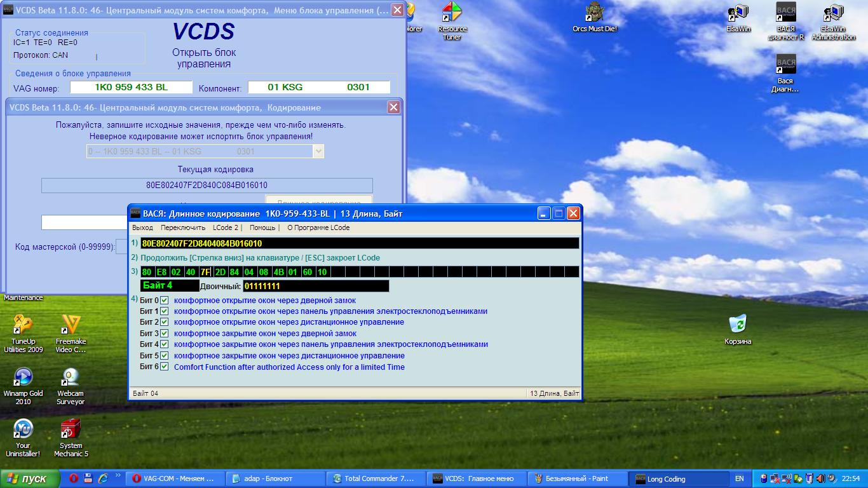Launch System Mechanic 5 desktop icon
The image size is (868, 488).
71,438
